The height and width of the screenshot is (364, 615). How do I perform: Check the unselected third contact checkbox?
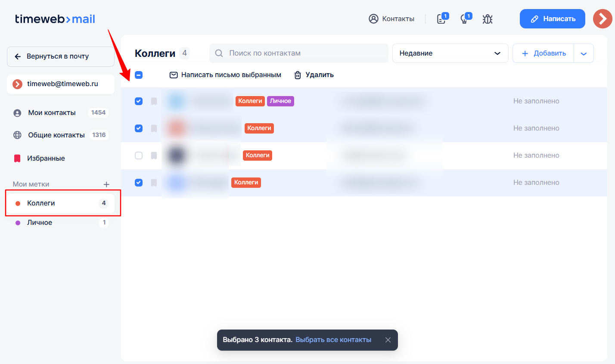point(139,156)
